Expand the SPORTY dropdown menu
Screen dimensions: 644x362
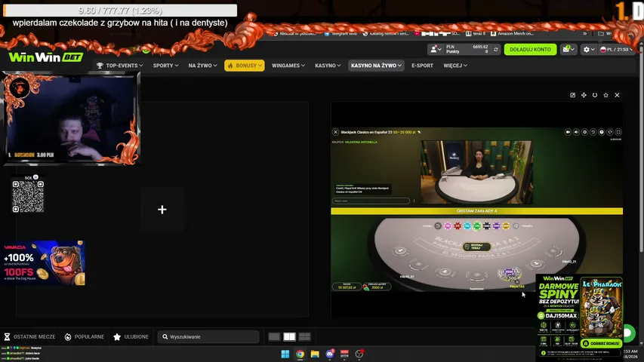[x=165, y=66]
